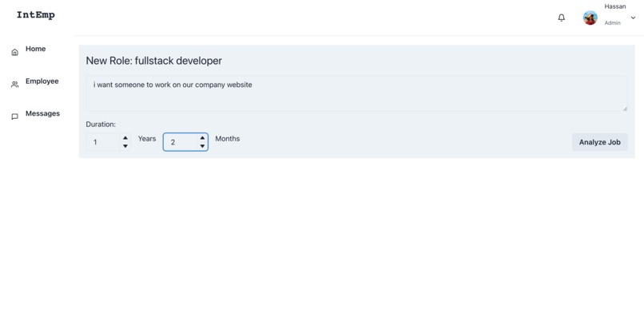644x332 pixels.
Task: Increase the Months value with up arrow
Action: [202, 138]
